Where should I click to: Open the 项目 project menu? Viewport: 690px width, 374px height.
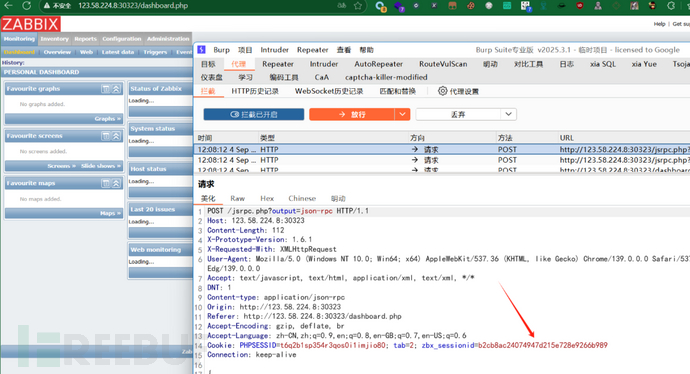tap(245, 50)
